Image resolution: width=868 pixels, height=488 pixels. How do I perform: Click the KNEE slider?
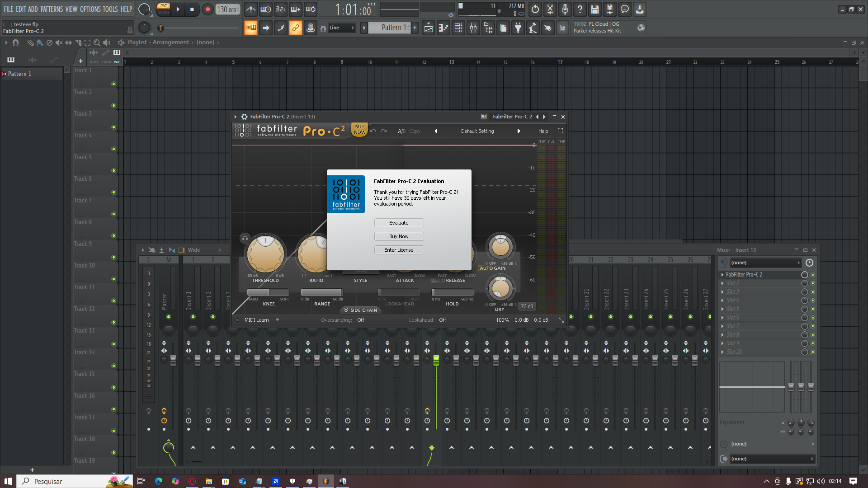tap(268, 292)
